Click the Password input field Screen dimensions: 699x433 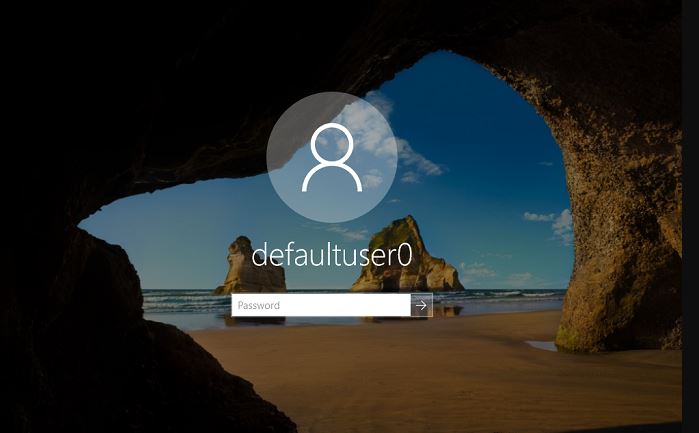tap(321, 305)
